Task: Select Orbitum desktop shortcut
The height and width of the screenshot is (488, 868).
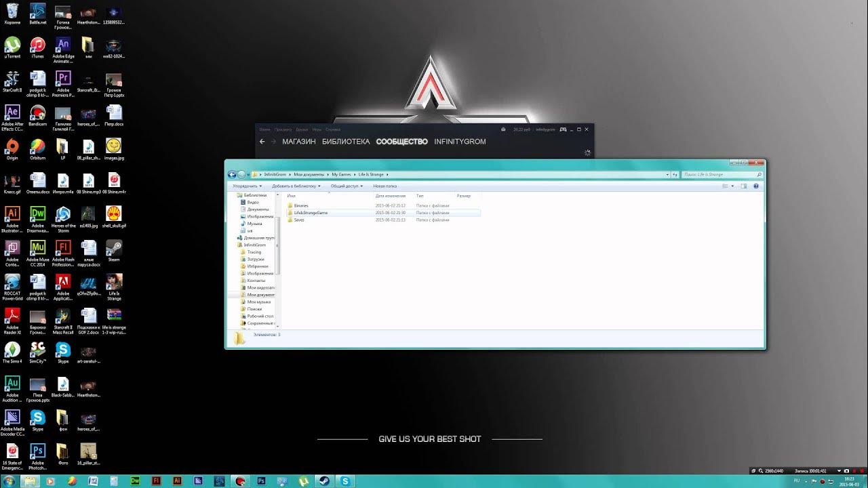Action: coord(38,149)
